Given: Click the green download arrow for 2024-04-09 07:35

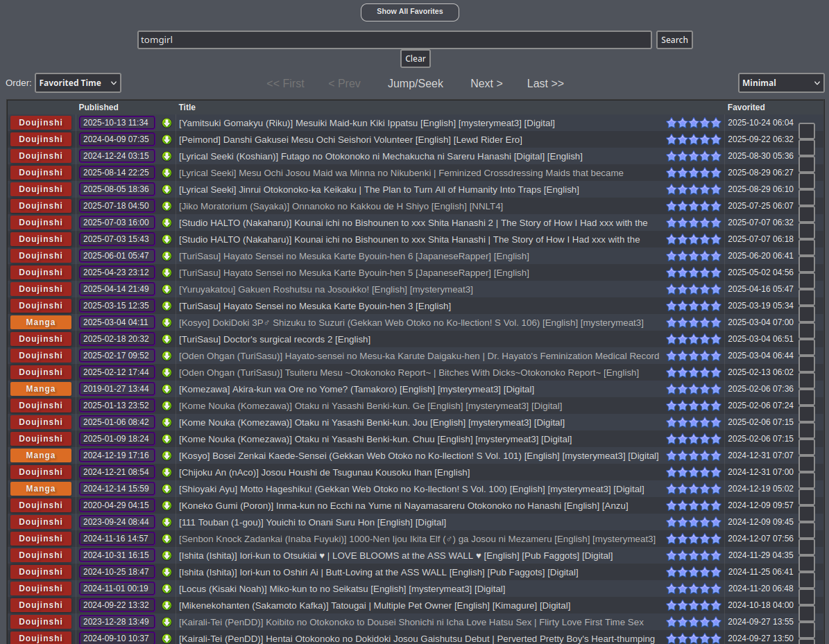Looking at the screenshot, I should [x=166, y=139].
